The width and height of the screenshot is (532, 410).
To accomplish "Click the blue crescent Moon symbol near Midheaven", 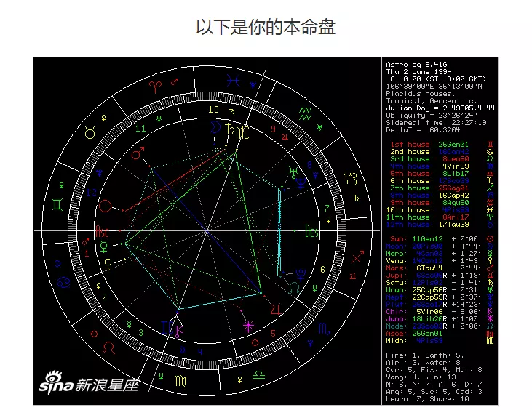I will coord(215,127).
